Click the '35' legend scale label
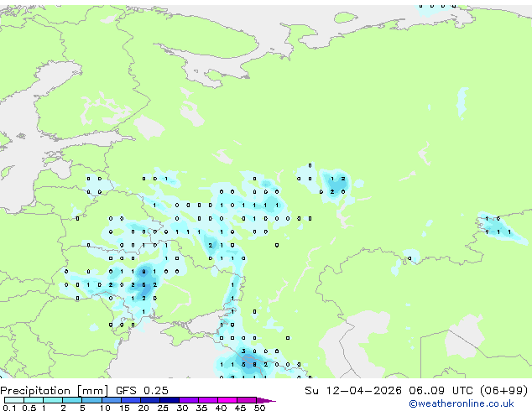This screenshot has width=532, height=411. [201, 408]
